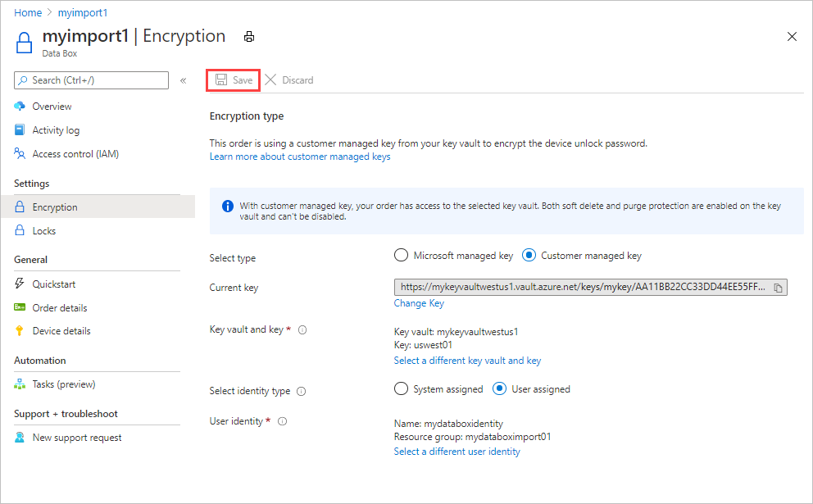The width and height of the screenshot is (813, 504).
Task: Open the 'Learn more about customer managed keys' link
Action: click(300, 157)
